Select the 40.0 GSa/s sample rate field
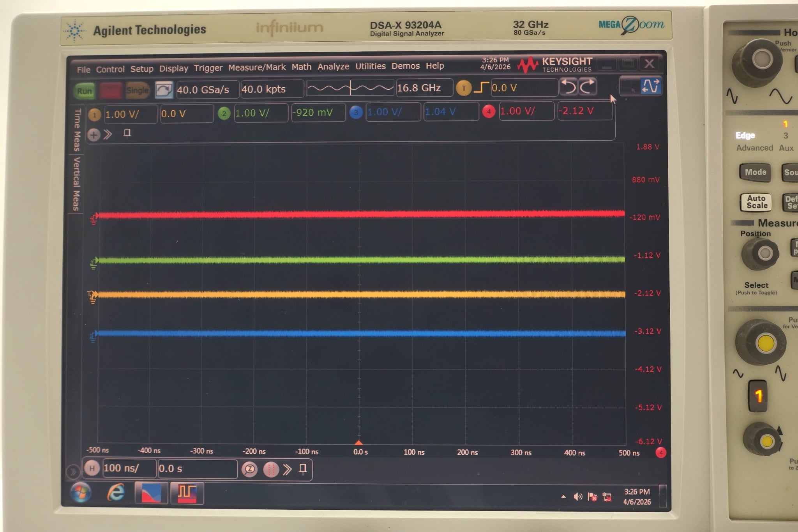This screenshot has height=532, width=798. tap(207, 90)
